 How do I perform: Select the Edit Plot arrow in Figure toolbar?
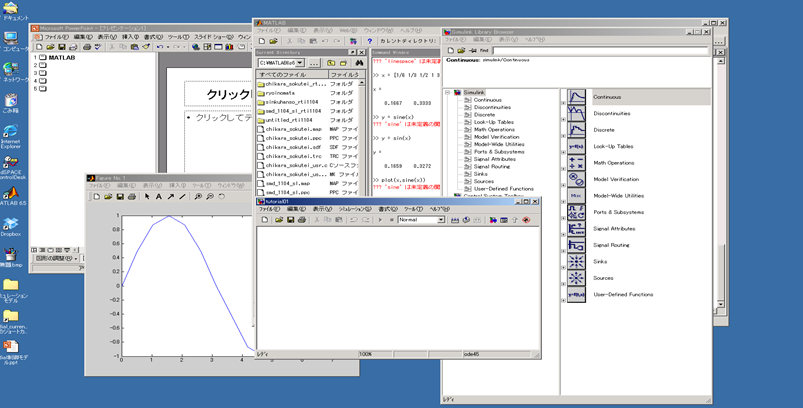click(x=147, y=197)
